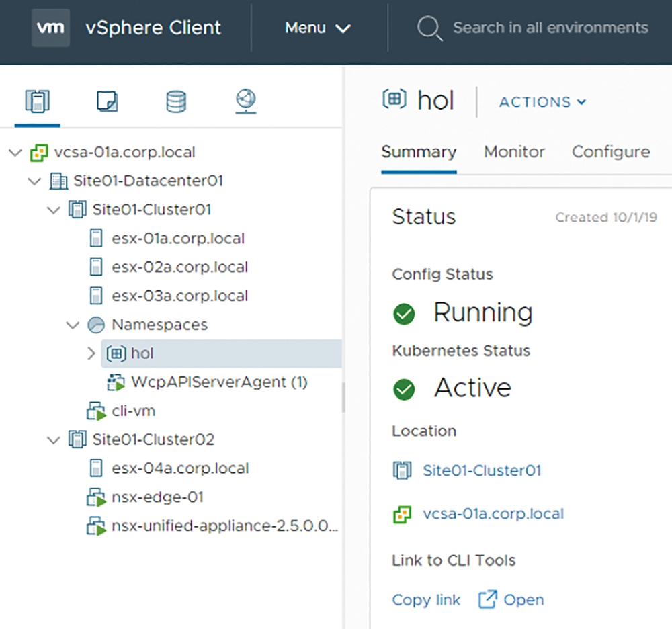Open the ACTIONS dropdown

tap(542, 102)
